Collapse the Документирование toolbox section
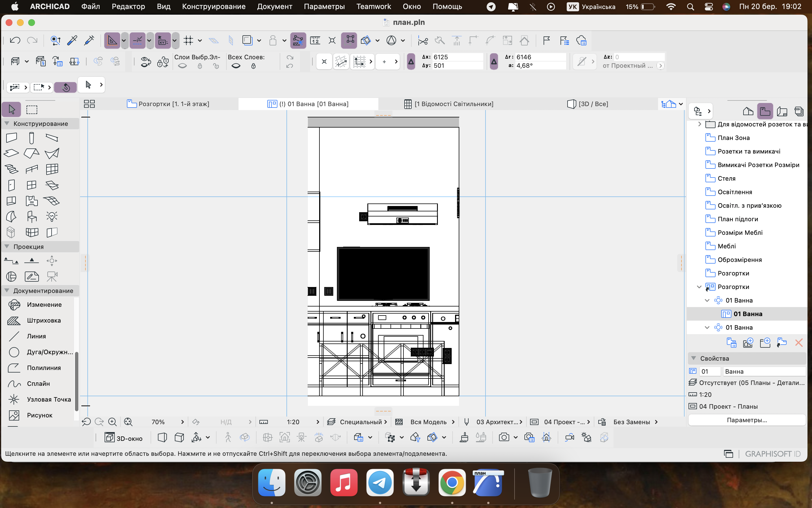The width and height of the screenshot is (812, 508). tap(7, 290)
